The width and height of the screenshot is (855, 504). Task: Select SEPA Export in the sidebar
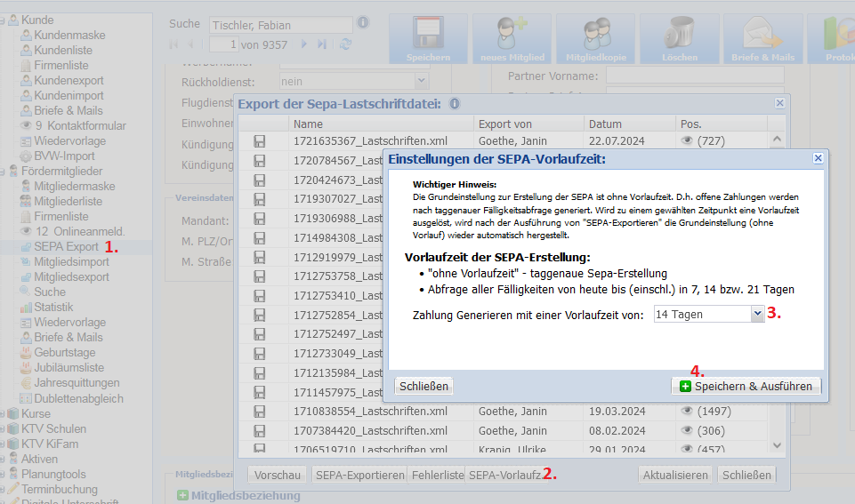[66, 246]
